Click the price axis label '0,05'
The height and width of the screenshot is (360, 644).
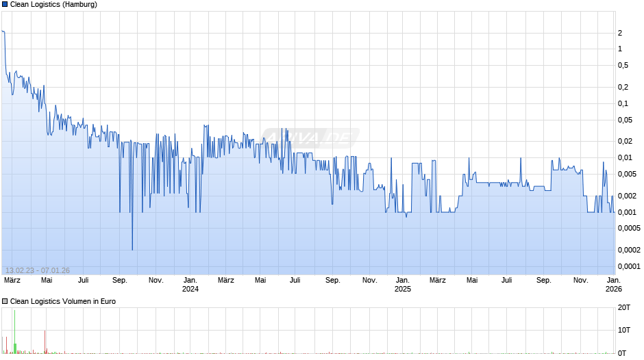click(625, 120)
